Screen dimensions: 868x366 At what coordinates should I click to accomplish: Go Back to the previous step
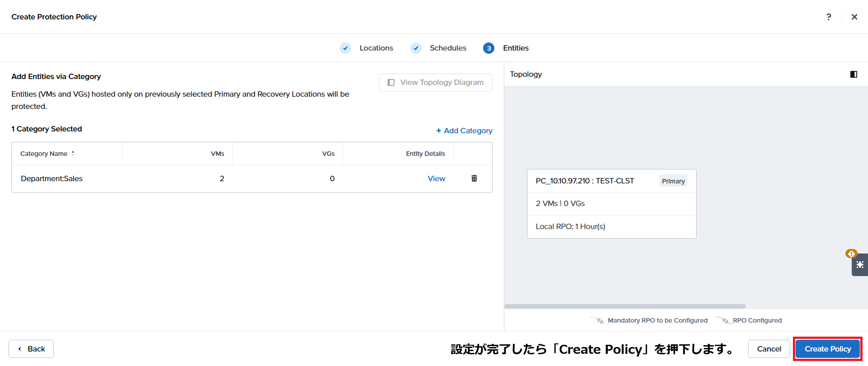pyautogui.click(x=31, y=349)
